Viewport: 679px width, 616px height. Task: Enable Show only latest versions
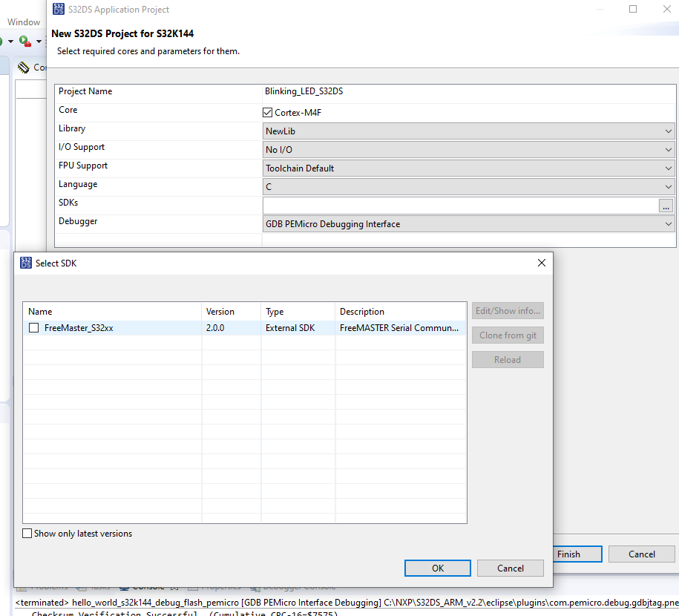[x=27, y=534]
